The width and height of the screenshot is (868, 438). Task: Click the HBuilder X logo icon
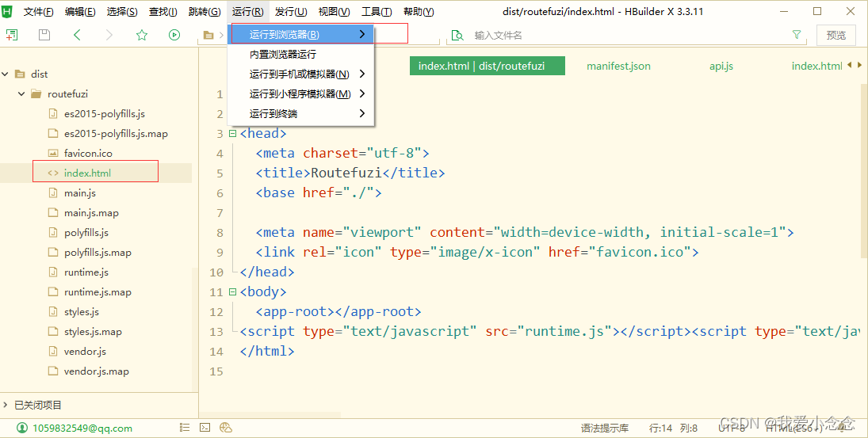[x=7, y=12]
